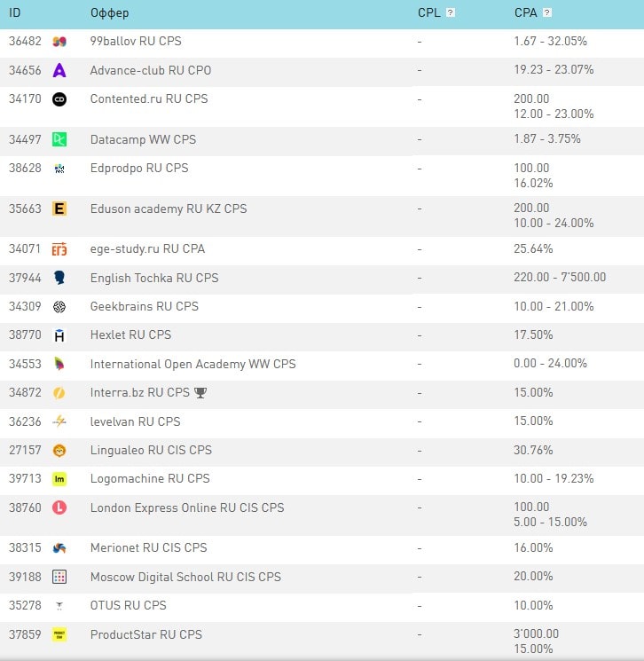Click the CPL column help question mark

450,12
